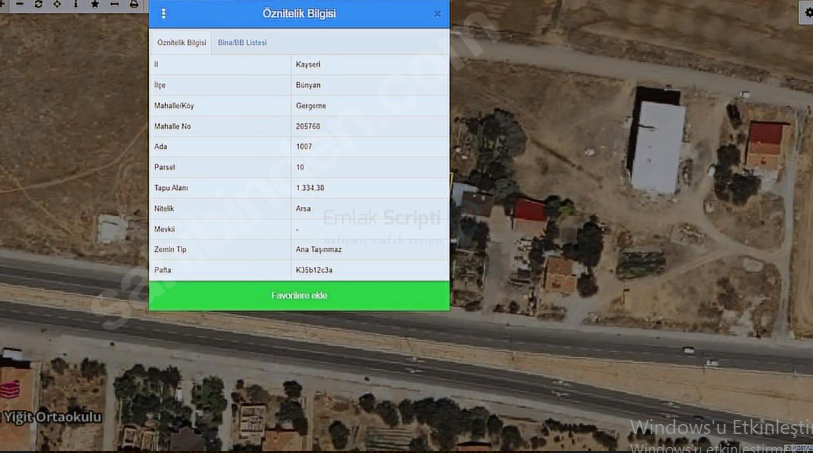Click the Mevkii label cell

click(x=220, y=229)
